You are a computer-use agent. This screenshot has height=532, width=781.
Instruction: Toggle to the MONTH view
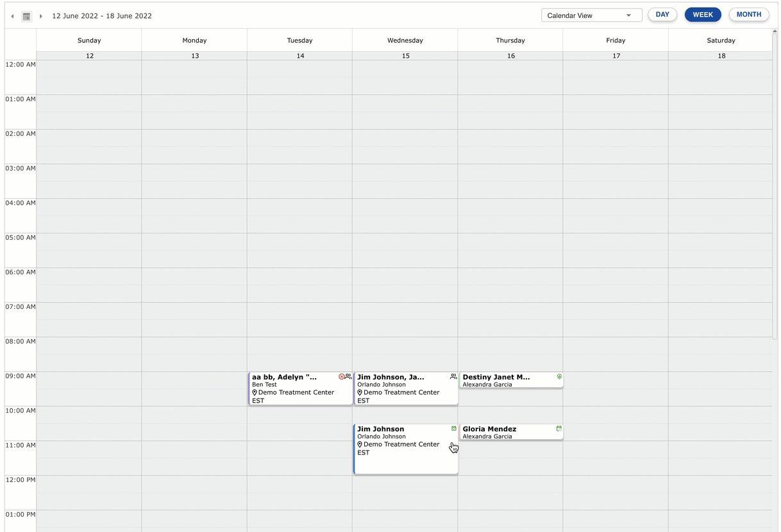pyautogui.click(x=748, y=14)
